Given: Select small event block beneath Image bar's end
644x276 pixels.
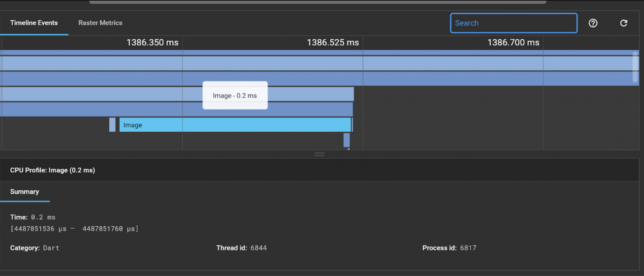Looking at the screenshot, I should (346, 140).
